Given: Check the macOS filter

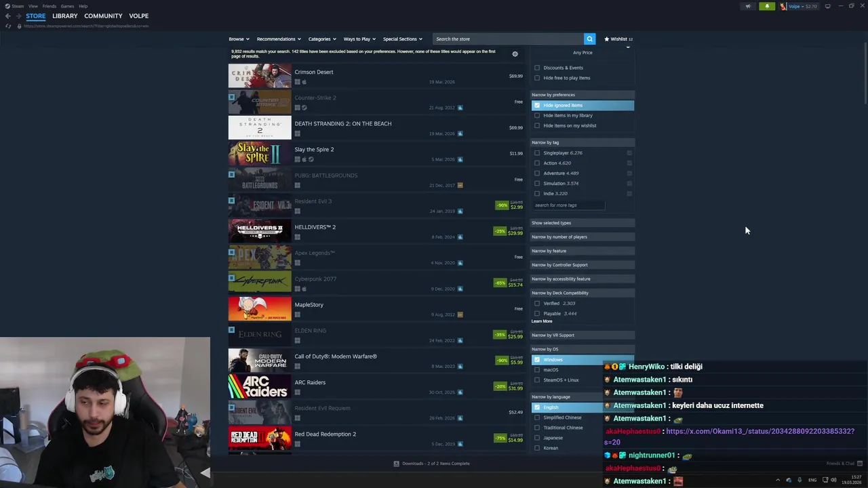Looking at the screenshot, I should coord(537,370).
